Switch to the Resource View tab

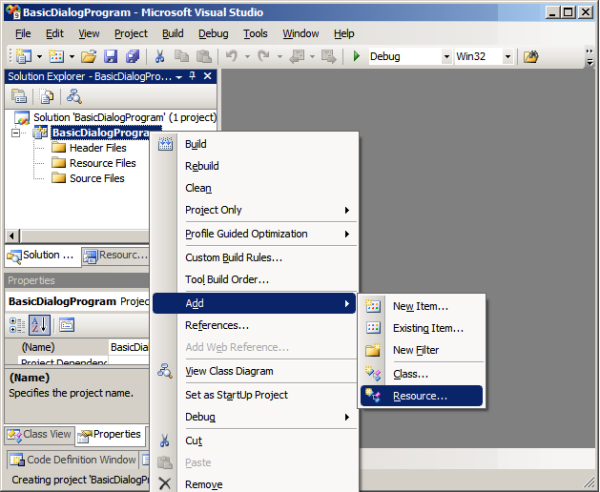pos(116,256)
